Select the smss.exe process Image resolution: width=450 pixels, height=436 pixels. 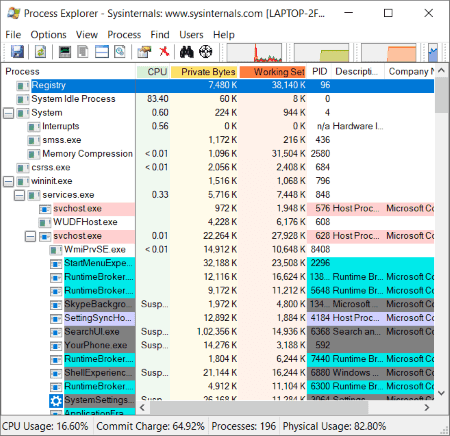pyautogui.click(x=218, y=140)
